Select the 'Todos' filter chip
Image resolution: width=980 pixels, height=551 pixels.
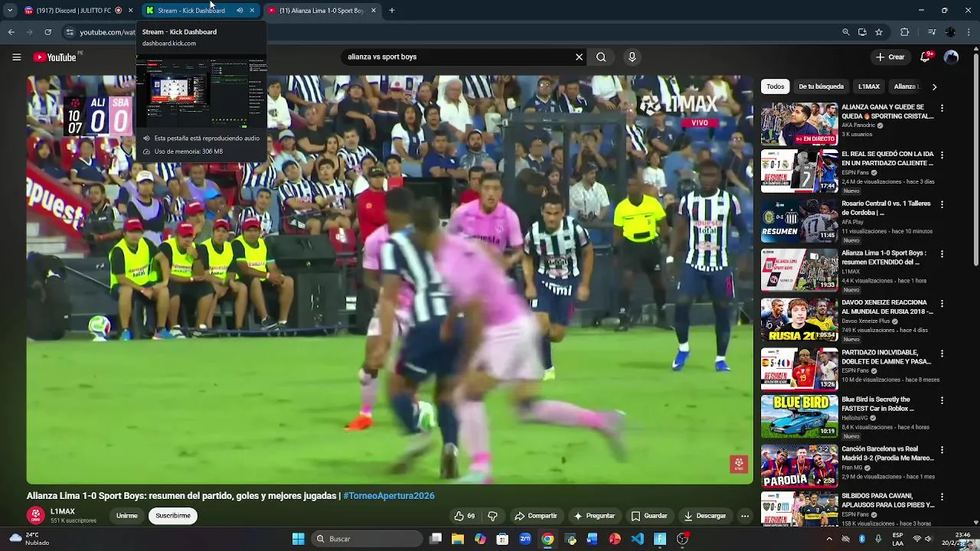click(x=776, y=86)
